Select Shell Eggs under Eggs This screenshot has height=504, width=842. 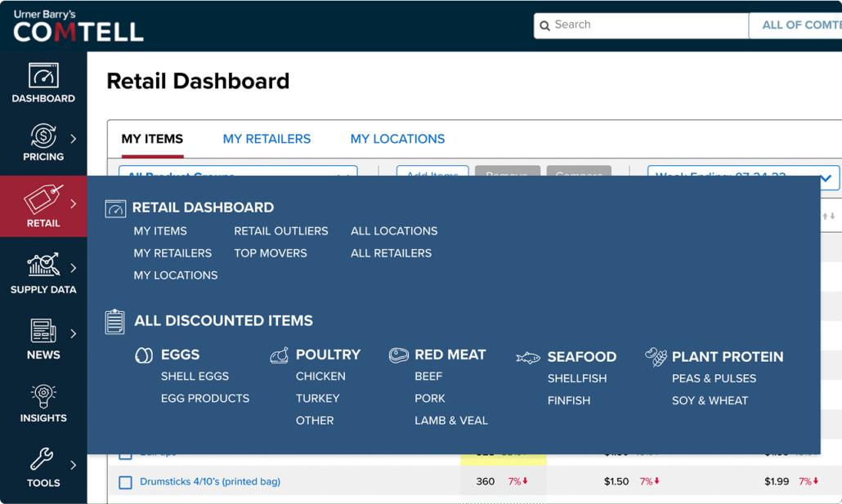tap(195, 377)
